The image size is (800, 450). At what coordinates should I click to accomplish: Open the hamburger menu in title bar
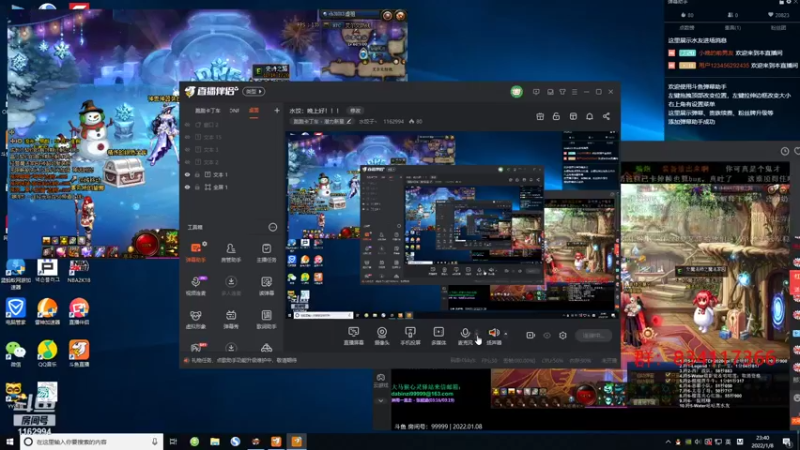(574, 92)
